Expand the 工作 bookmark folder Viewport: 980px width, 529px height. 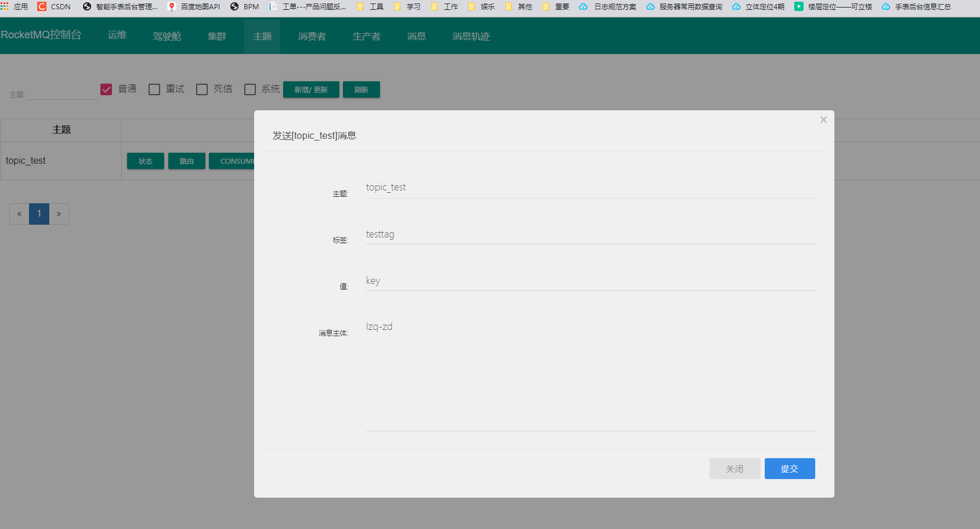444,6
